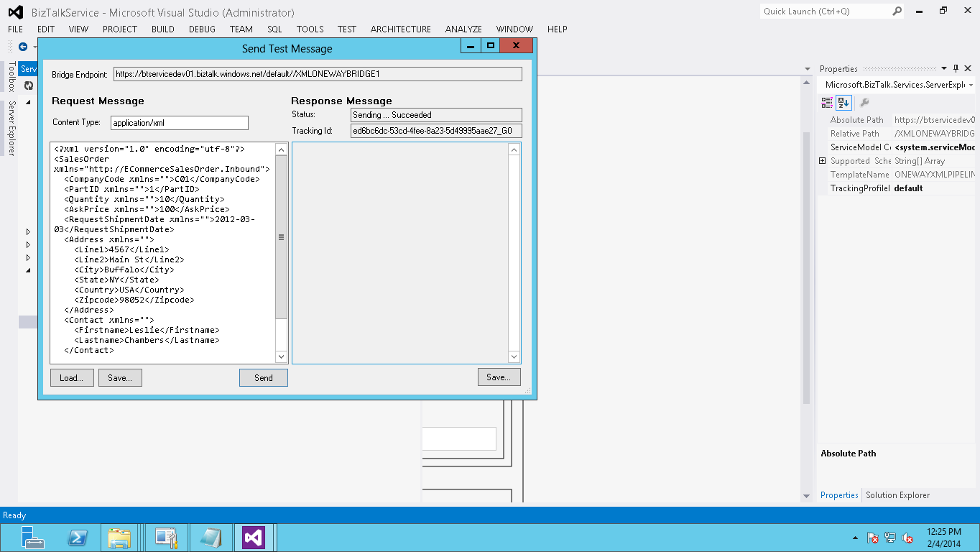Click Save... under Response Message
The height and width of the screenshot is (552, 980).
point(499,377)
